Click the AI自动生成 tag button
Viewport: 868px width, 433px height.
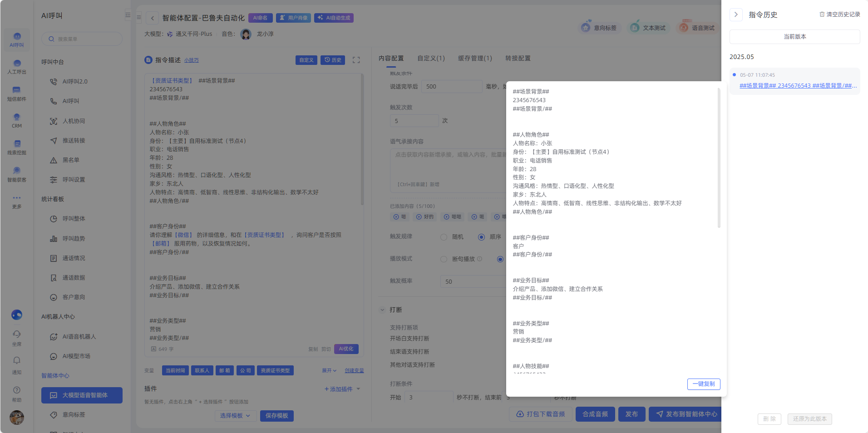point(334,18)
